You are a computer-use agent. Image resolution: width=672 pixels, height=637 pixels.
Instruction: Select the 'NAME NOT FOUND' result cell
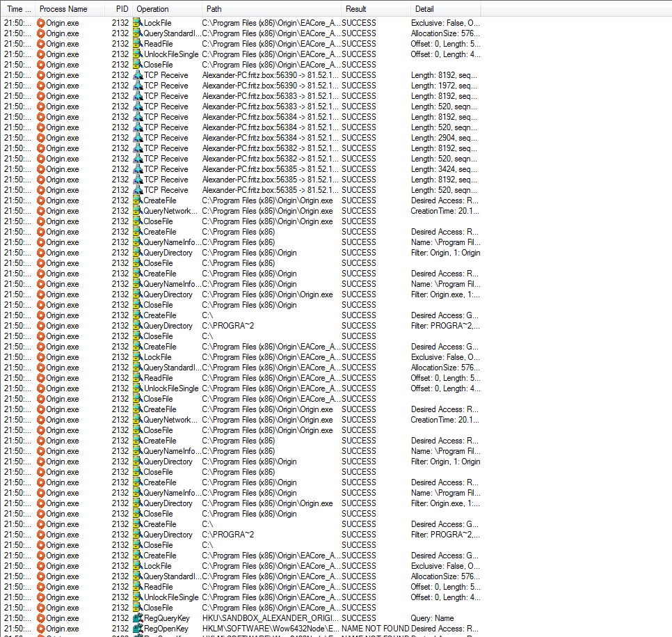(x=375, y=629)
